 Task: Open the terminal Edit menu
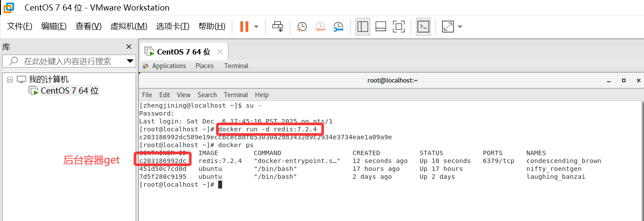tap(165, 95)
